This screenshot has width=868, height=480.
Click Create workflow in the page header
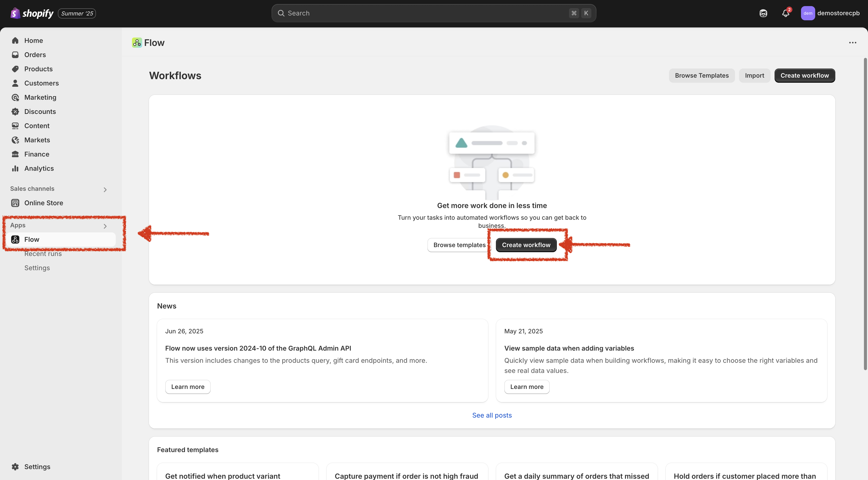804,75
